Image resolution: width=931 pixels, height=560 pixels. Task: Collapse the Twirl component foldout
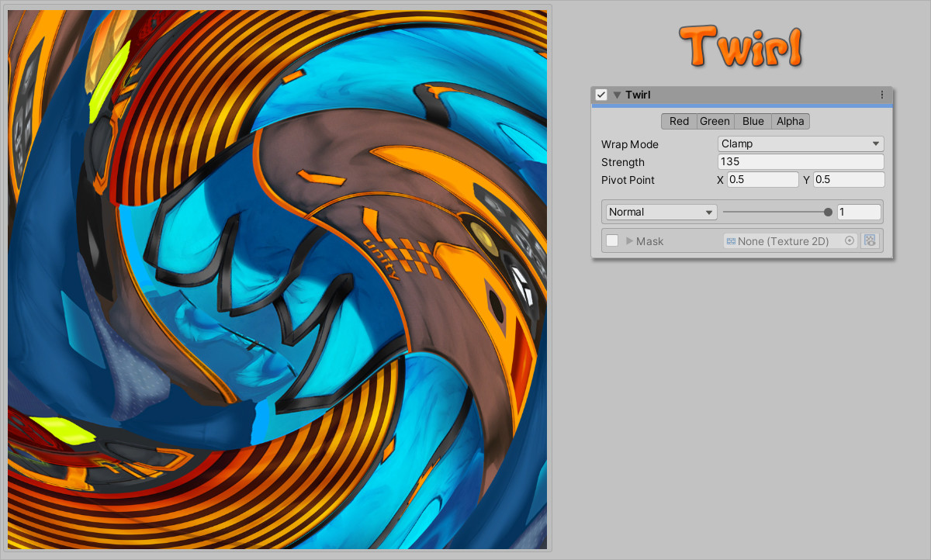(x=618, y=95)
